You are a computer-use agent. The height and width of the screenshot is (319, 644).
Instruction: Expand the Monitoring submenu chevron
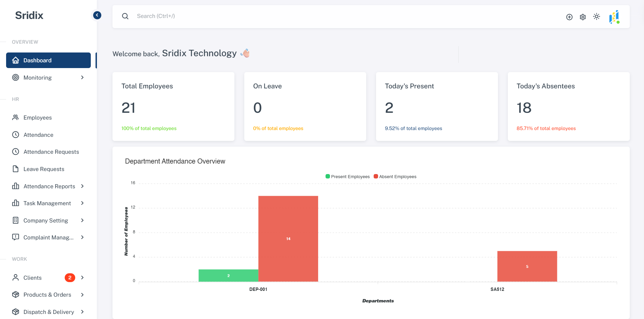pos(82,78)
